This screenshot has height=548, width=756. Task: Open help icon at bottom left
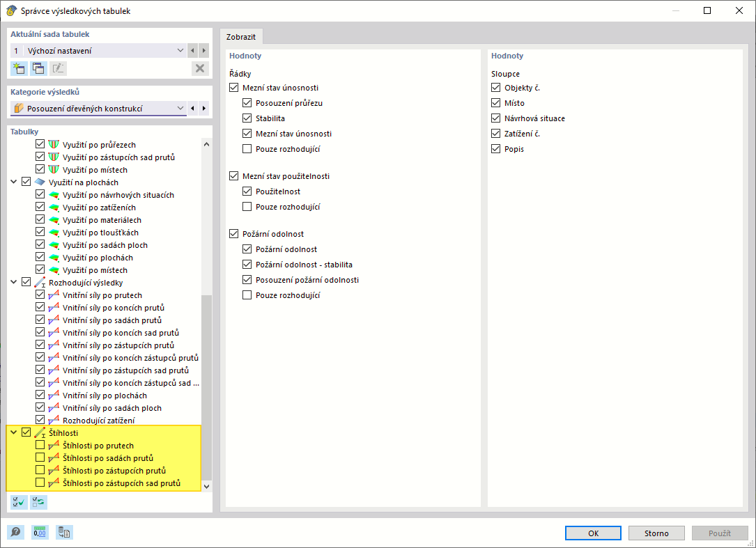click(16, 532)
